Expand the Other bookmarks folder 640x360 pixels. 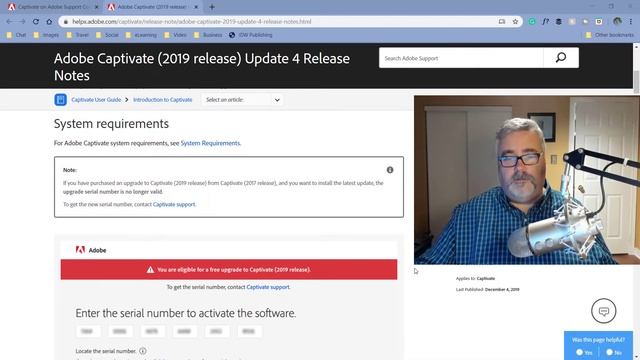click(610, 35)
